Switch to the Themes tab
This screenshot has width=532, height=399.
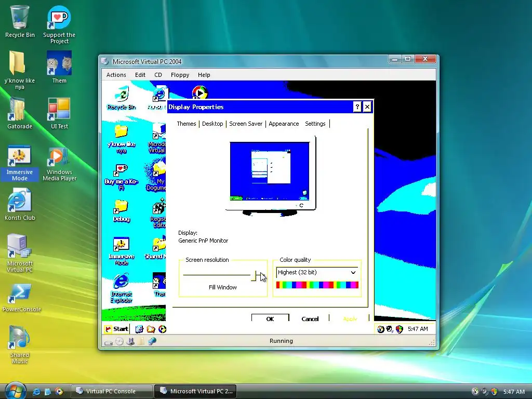[x=187, y=124]
